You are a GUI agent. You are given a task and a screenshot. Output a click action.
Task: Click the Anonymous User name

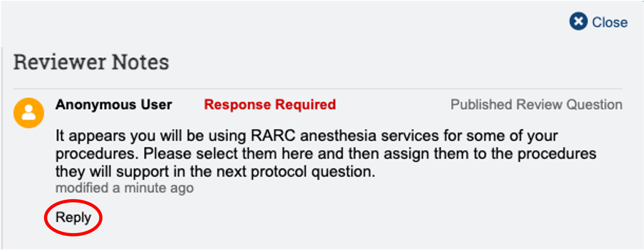[113, 105]
